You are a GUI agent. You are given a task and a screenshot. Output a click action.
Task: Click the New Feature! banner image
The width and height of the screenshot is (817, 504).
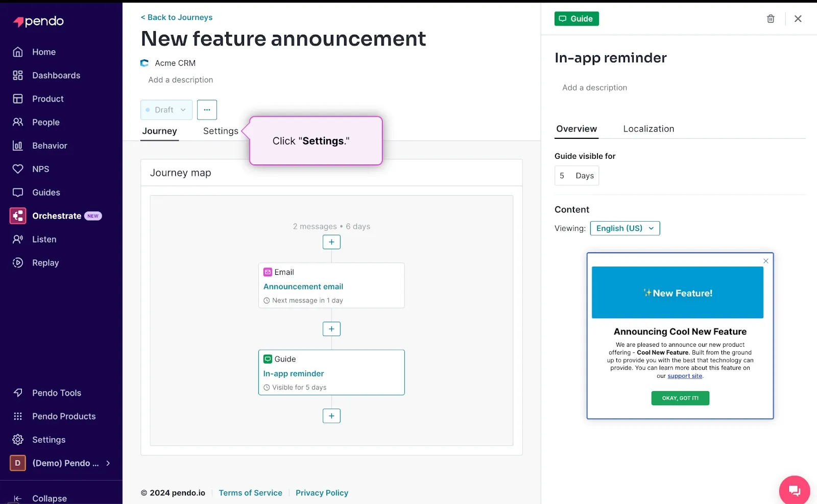(678, 293)
